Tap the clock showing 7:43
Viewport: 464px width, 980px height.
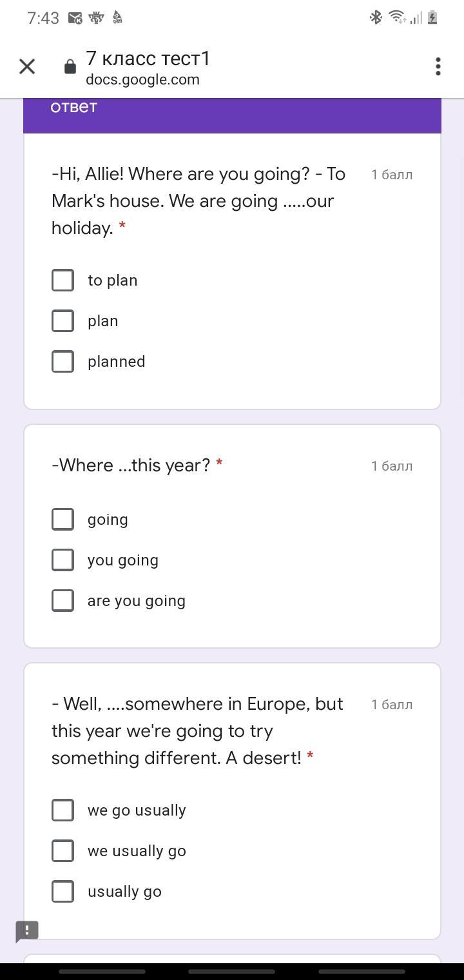point(43,18)
